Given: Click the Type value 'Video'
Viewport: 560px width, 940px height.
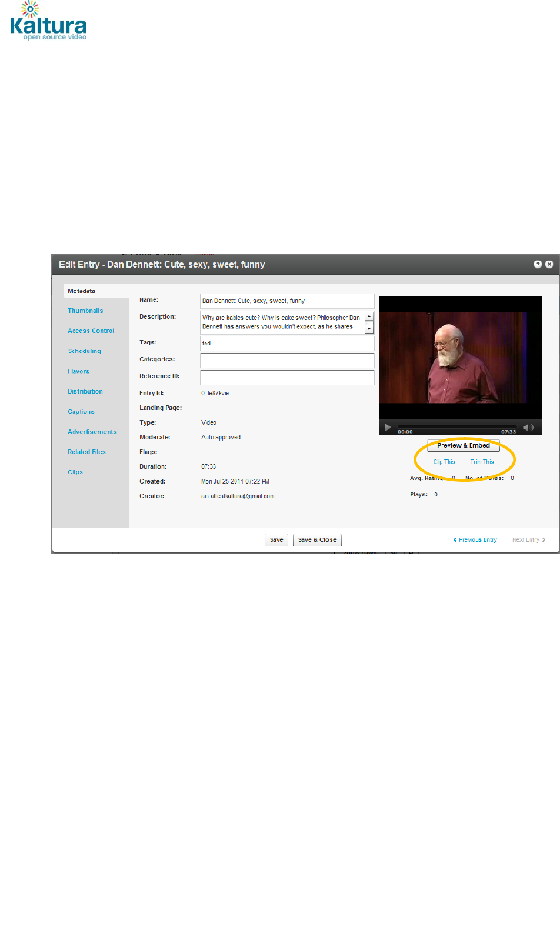Looking at the screenshot, I should coord(209,423).
